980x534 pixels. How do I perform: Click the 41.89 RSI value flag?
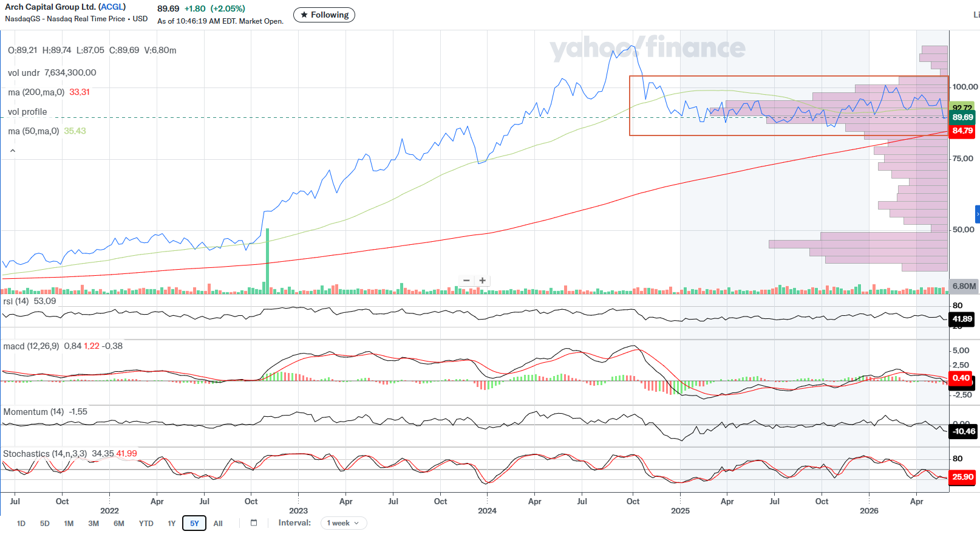(x=962, y=319)
